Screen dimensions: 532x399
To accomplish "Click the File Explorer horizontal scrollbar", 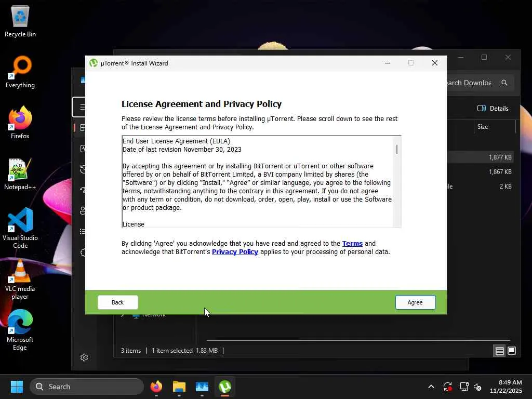I will coord(358,340).
